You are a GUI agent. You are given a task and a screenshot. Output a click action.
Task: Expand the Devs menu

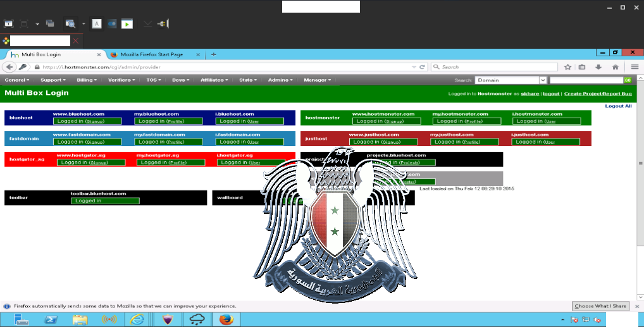point(181,80)
